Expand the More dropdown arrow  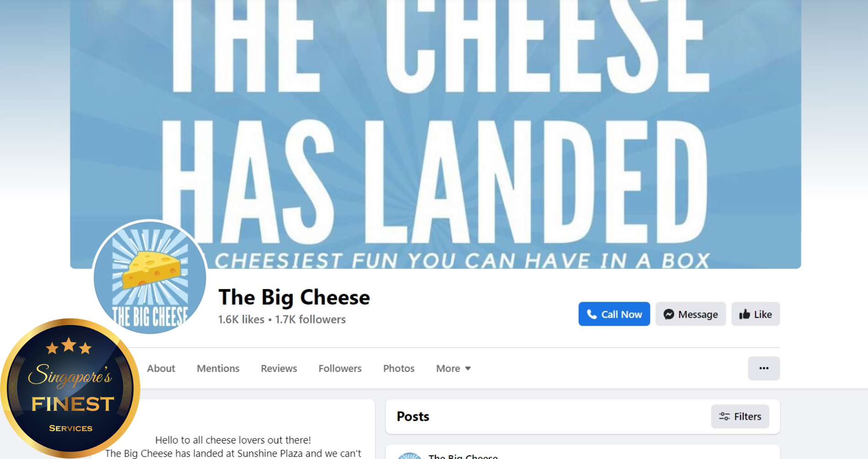point(468,369)
